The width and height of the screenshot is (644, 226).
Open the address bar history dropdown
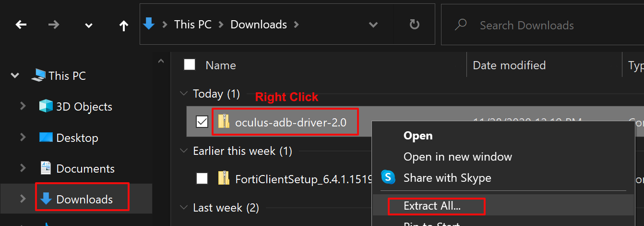point(373,25)
